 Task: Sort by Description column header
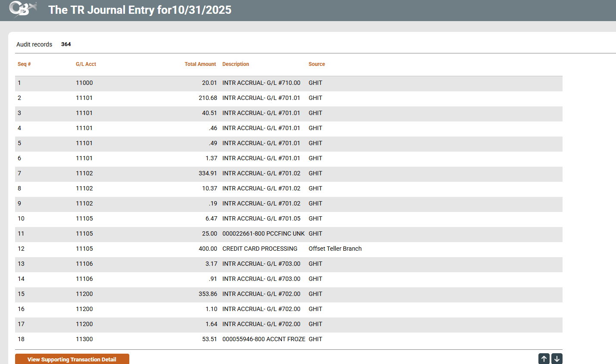tap(235, 64)
